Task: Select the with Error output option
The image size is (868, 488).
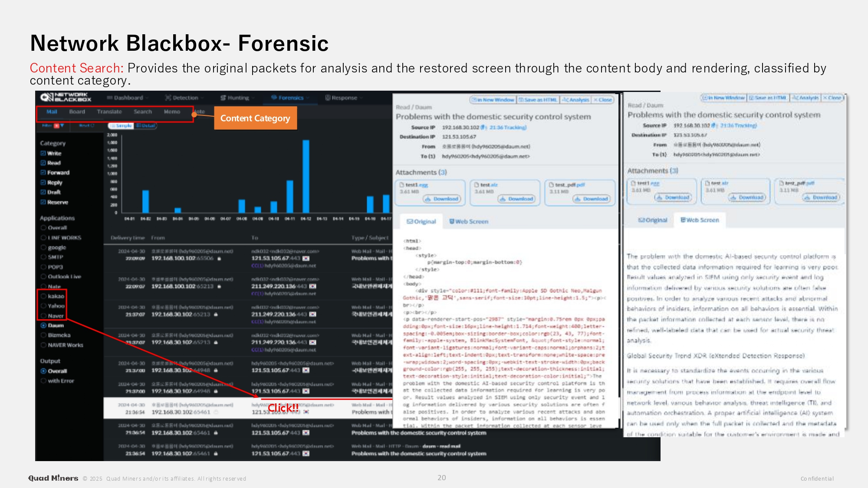Action: (43, 381)
